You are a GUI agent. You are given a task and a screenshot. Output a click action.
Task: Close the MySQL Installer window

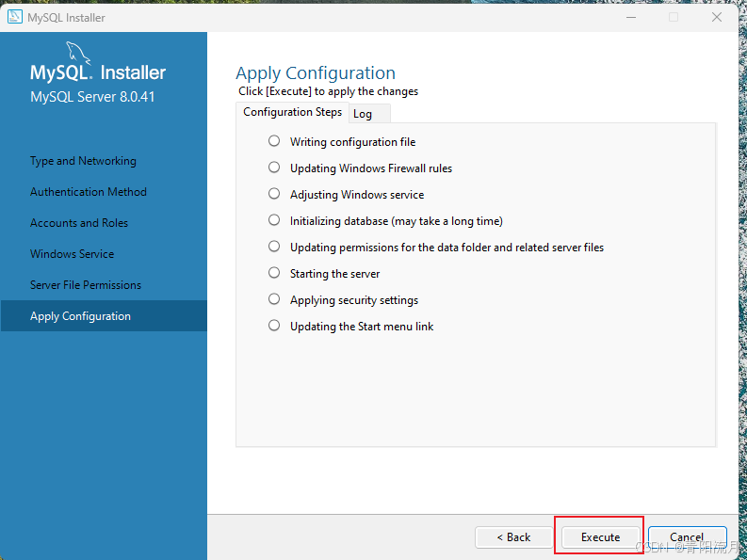pos(717,17)
